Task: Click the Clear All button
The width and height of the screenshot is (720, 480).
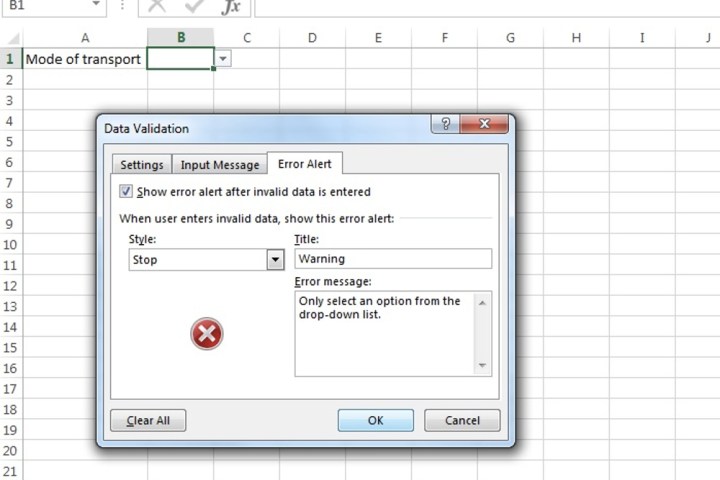Action: pos(148,420)
